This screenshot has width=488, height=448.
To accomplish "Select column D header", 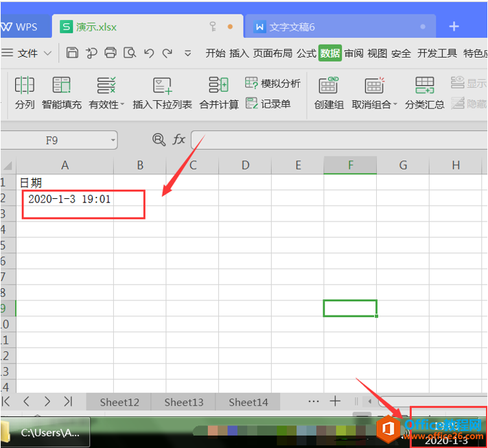I will click(x=245, y=165).
